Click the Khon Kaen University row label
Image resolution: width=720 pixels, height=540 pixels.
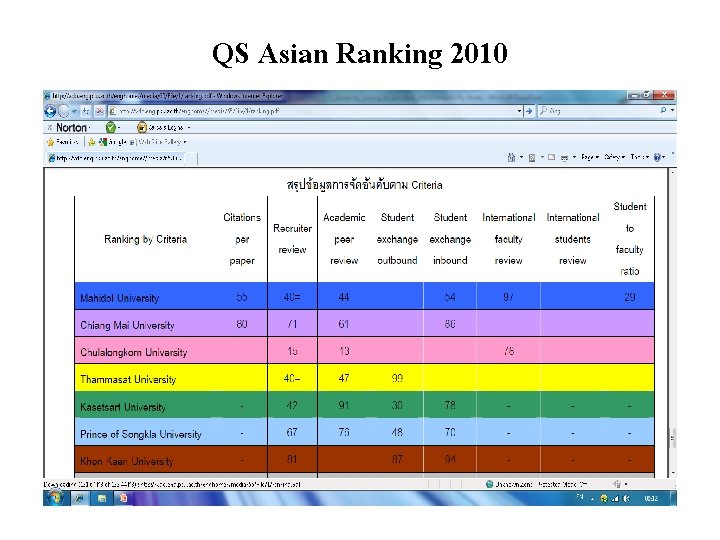pyautogui.click(x=127, y=461)
